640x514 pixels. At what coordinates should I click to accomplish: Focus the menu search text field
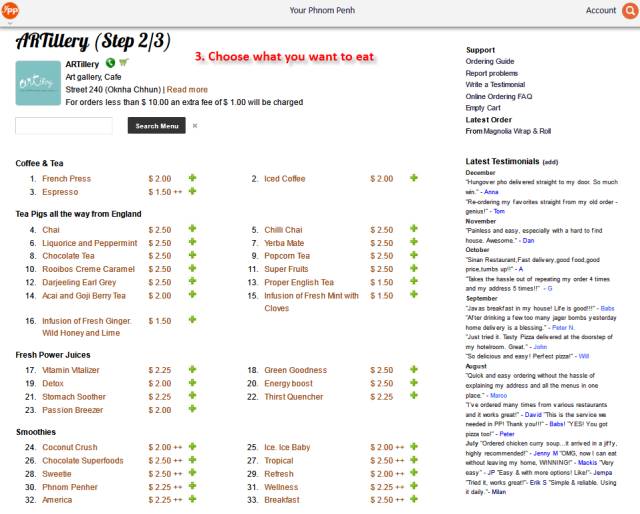pyautogui.click(x=64, y=126)
